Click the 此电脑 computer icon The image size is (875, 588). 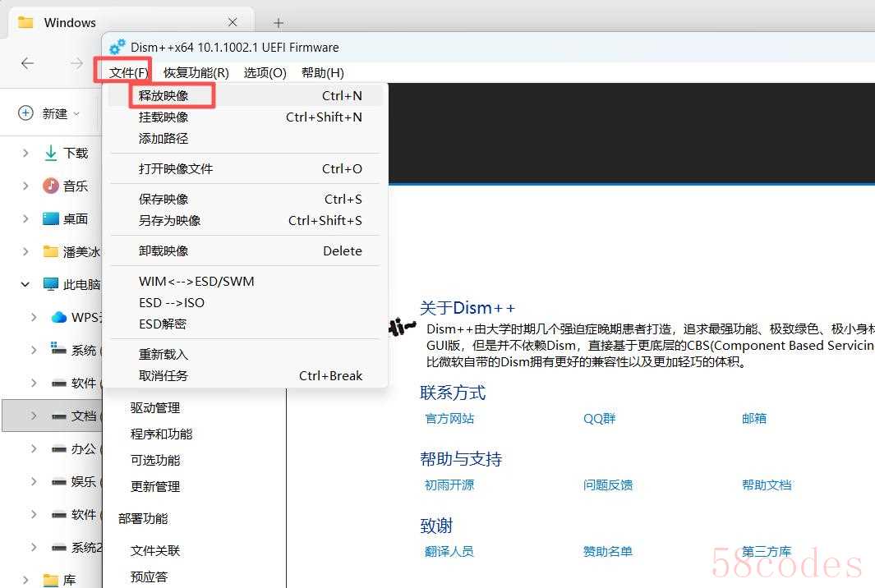[x=51, y=284]
